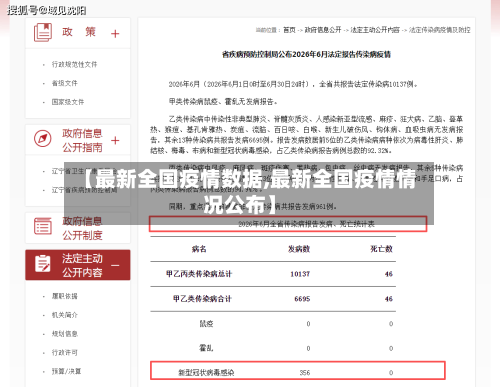
Task: Click the 发病数 column header
Action: (x=299, y=249)
